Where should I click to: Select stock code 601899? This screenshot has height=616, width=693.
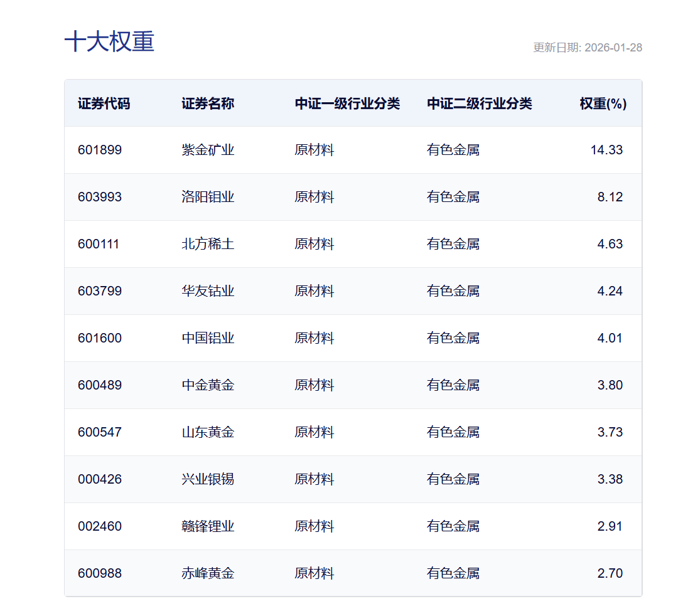(x=100, y=150)
